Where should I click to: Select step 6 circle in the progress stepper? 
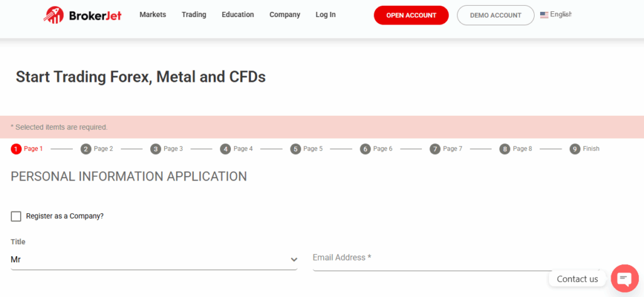pos(365,148)
